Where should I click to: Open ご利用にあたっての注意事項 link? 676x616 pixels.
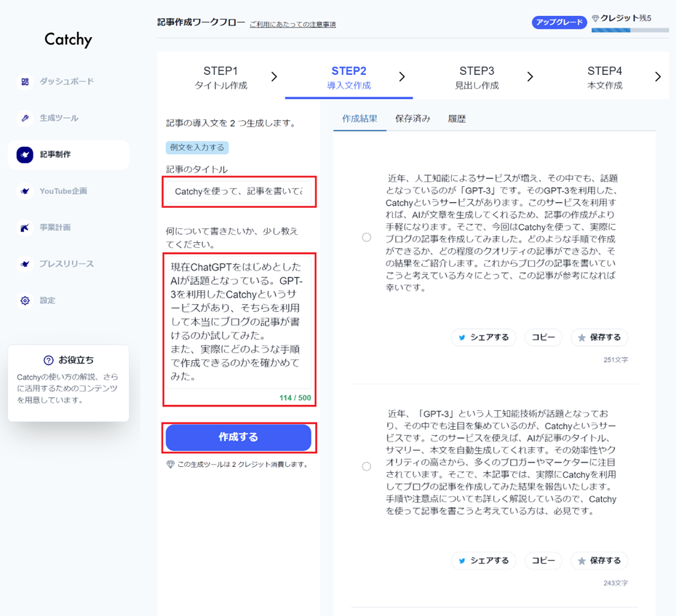[293, 24]
